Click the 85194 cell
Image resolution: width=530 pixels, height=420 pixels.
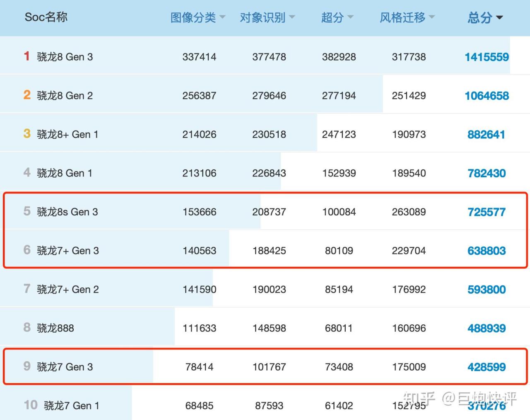[x=339, y=289]
